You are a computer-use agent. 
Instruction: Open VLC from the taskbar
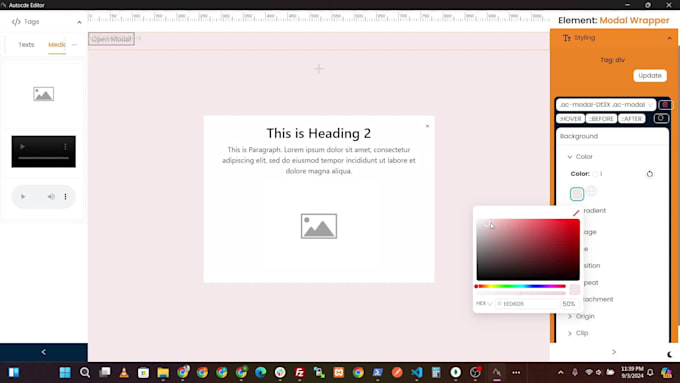click(124, 372)
